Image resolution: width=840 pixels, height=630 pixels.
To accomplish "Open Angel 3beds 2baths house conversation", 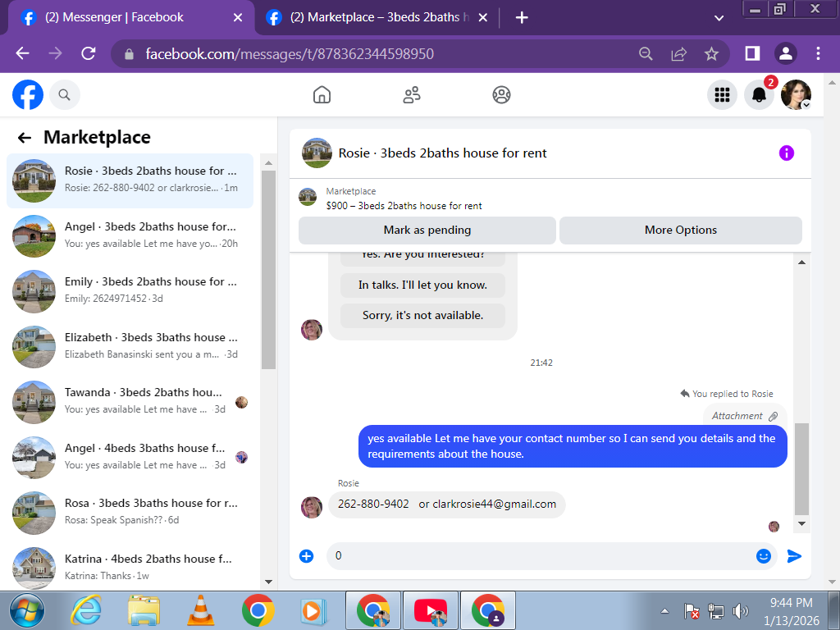I will click(130, 235).
